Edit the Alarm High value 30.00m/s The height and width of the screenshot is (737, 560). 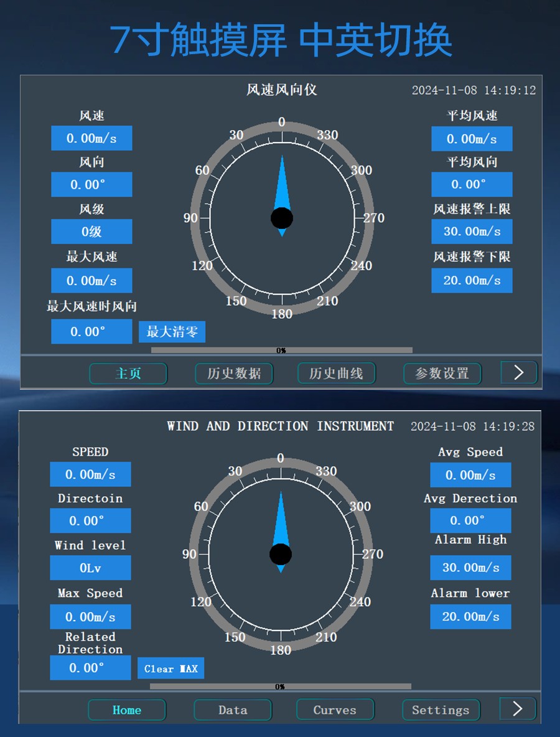(x=471, y=568)
